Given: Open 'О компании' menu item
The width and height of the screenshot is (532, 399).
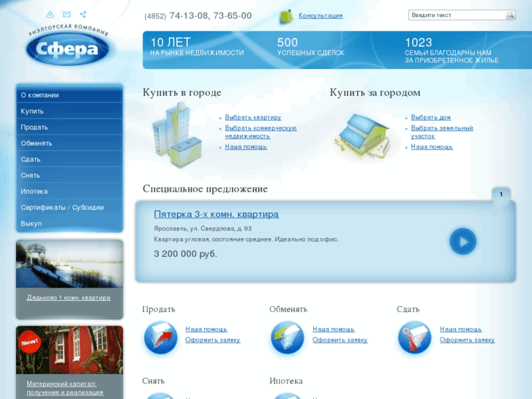Looking at the screenshot, I should (x=40, y=95).
